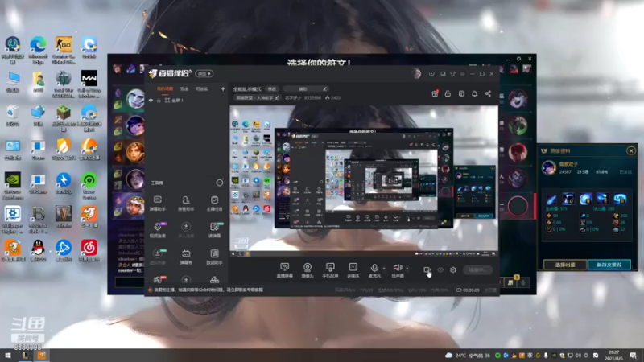Open the Windows Start menu

7,356
